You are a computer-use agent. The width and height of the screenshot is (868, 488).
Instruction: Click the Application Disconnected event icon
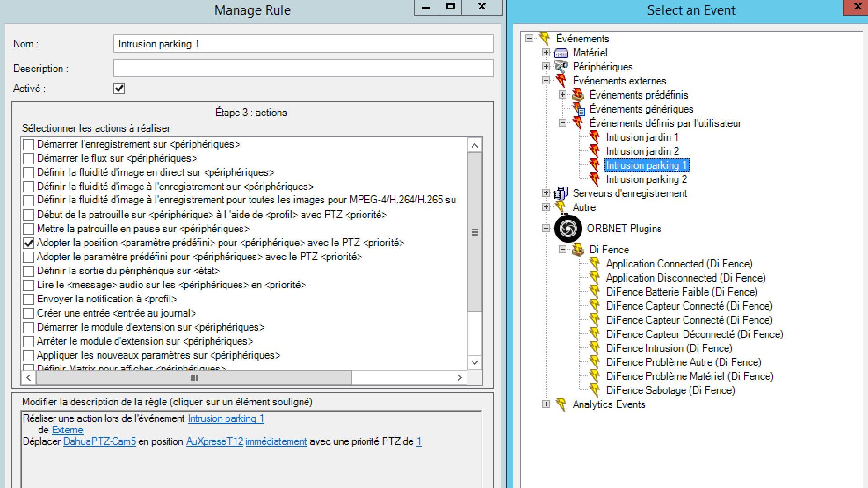coord(594,277)
